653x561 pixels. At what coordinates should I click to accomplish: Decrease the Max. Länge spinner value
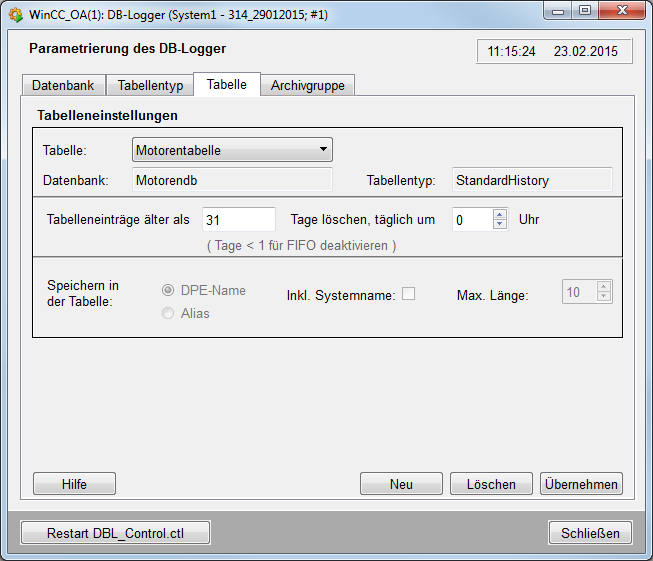[603, 296]
